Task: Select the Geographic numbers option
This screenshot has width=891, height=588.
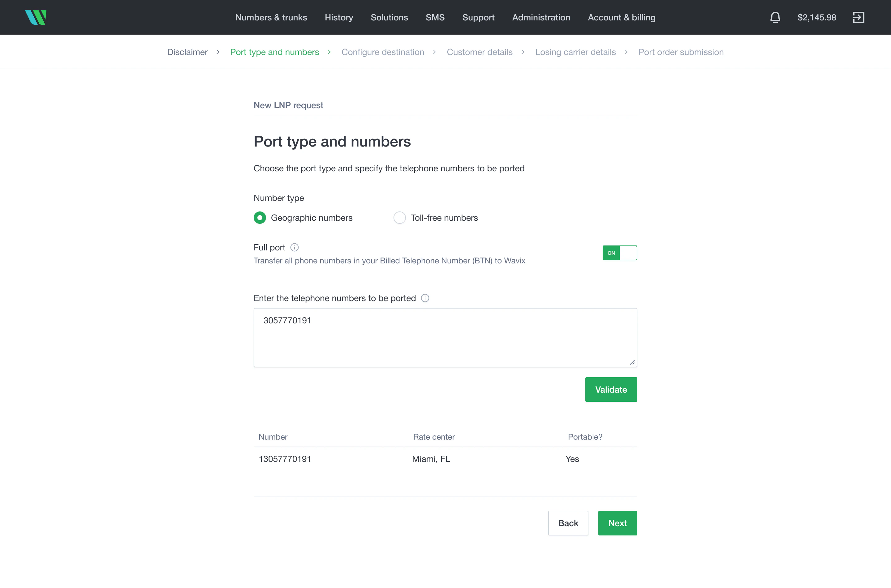Action: pos(260,218)
